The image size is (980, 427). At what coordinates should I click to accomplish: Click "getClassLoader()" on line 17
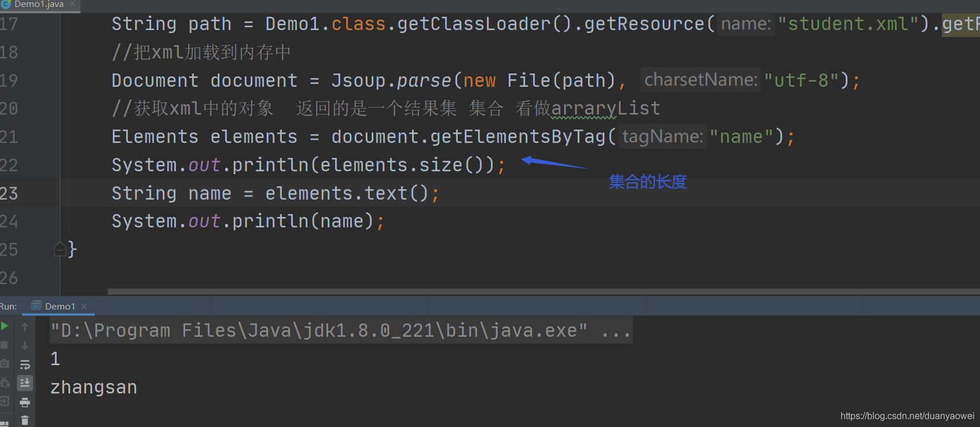(x=485, y=24)
